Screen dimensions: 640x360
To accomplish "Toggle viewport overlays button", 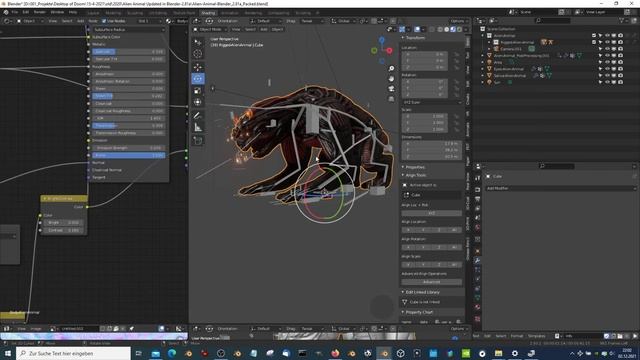I will [417, 29].
